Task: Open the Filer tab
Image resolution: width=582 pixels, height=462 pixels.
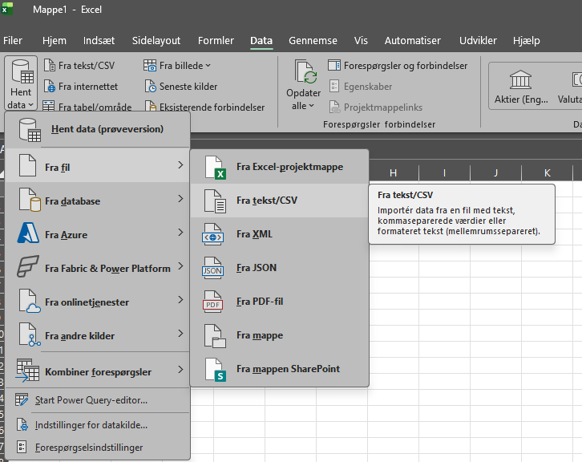Action: pos(13,40)
